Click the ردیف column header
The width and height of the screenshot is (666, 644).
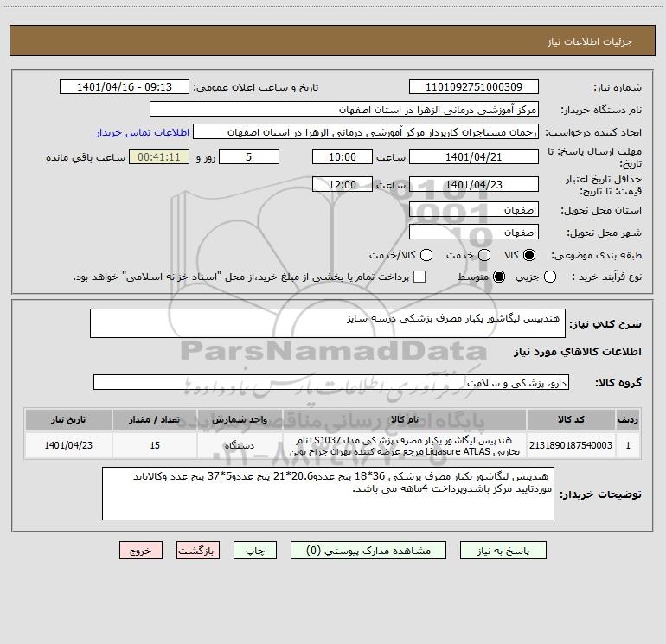click(x=628, y=420)
